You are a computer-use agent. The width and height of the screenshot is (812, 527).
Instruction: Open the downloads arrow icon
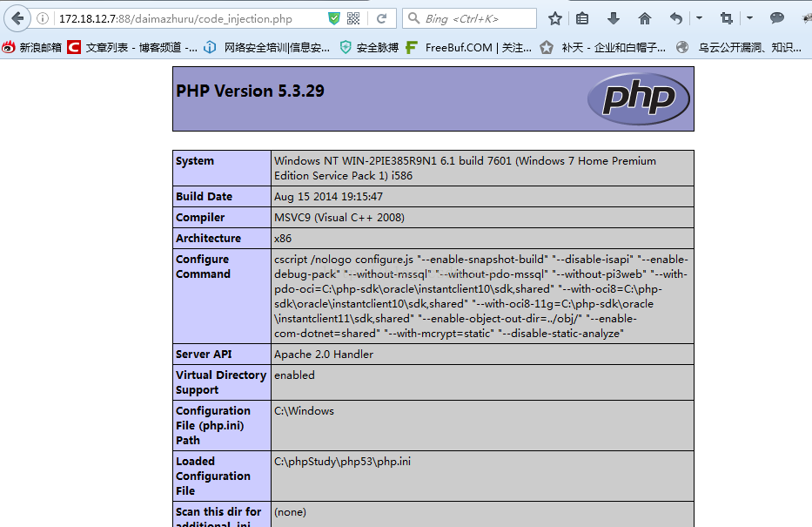point(614,18)
